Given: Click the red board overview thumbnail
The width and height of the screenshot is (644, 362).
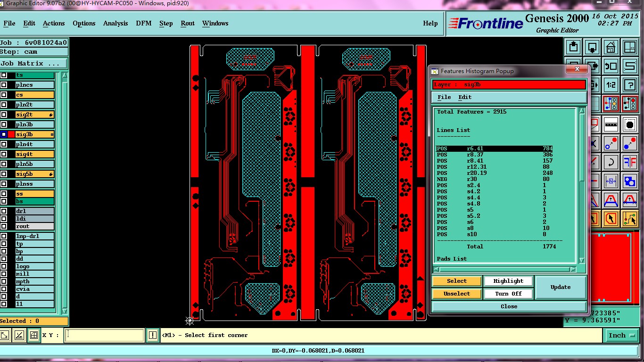Looking at the screenshot, I should coord(614,267).
